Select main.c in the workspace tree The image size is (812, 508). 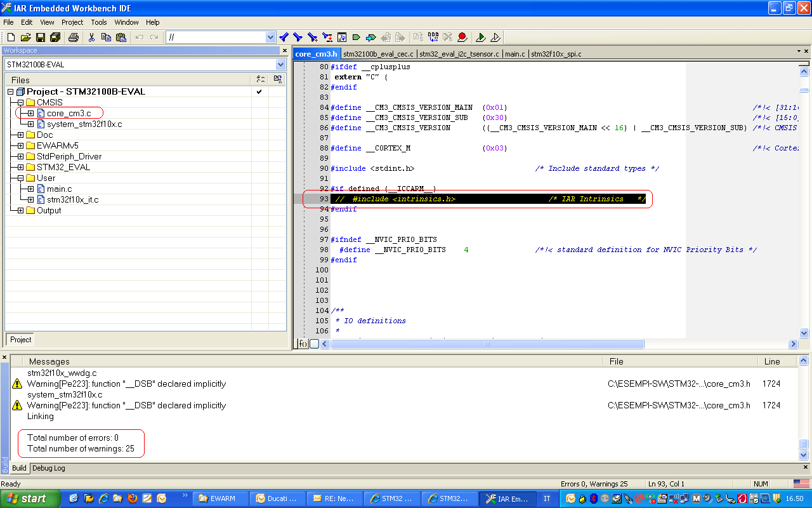tap(59, 189)
